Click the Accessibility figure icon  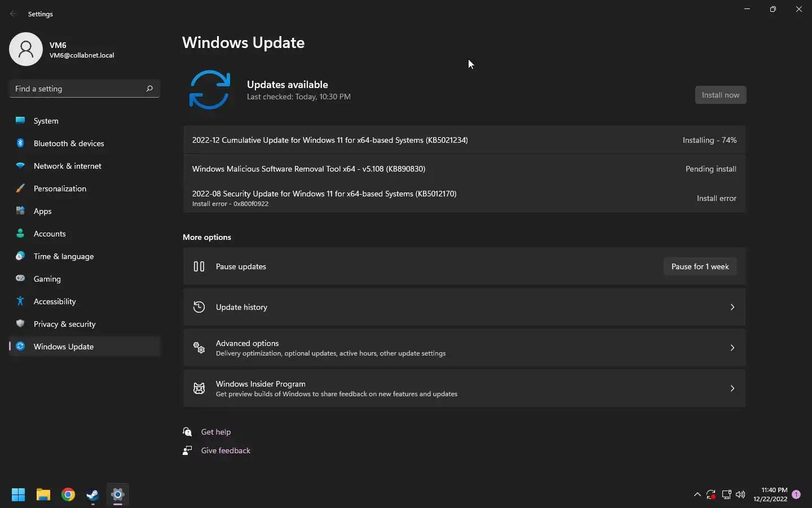(x=20, y=301)
